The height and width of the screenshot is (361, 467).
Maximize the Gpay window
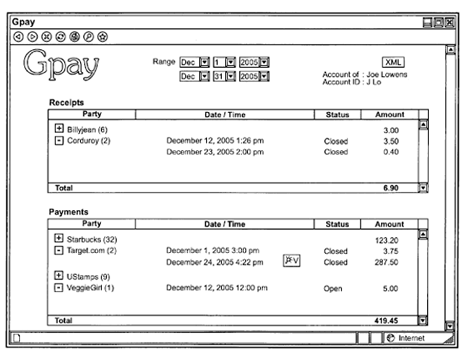[438, 22]
